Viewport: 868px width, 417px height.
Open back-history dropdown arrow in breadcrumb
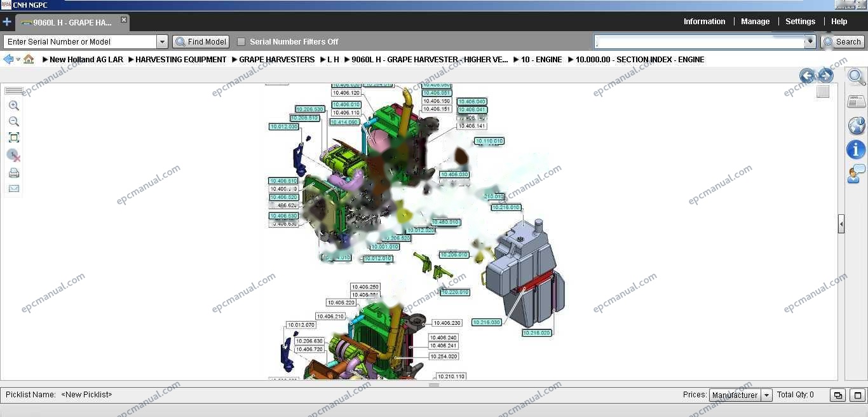point(18,60)
